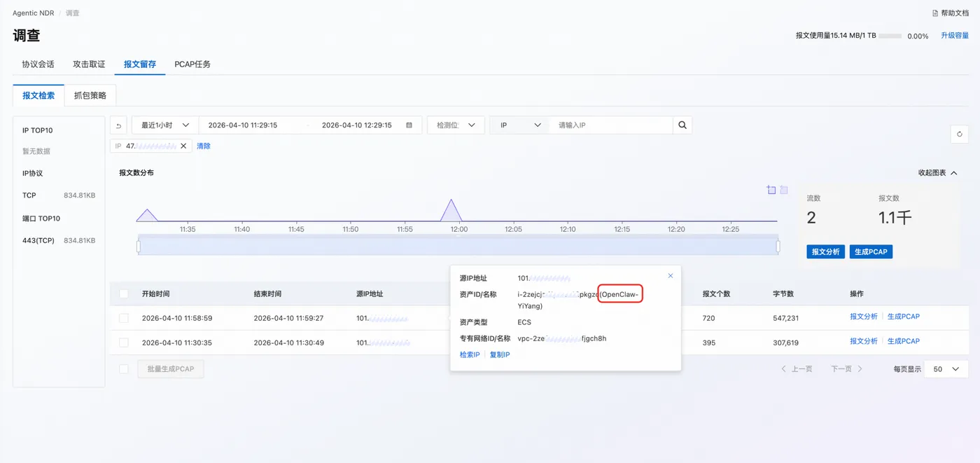Click the TCP 834.81KB protocol entry
This screenshot has width=980, height=463.
(59, 195)
